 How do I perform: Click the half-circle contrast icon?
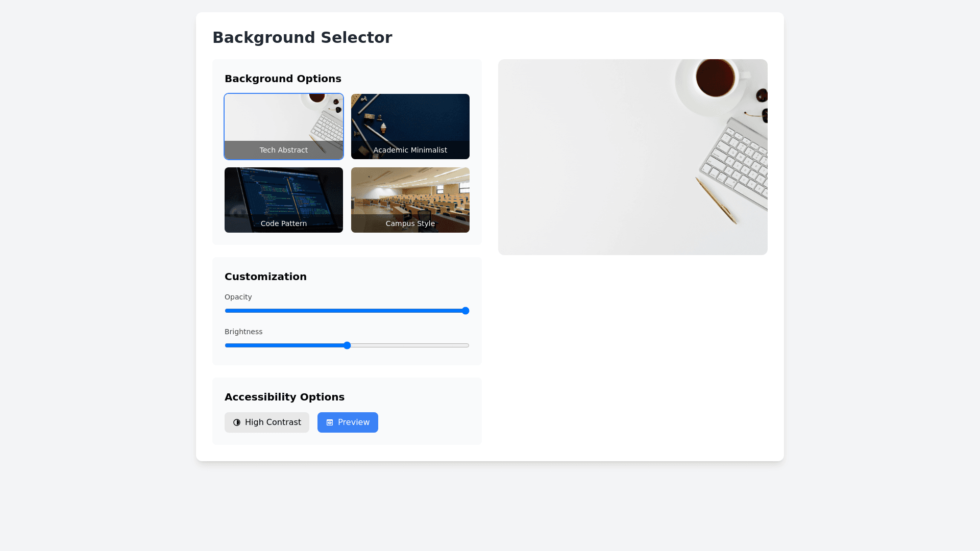pos(237,422)
